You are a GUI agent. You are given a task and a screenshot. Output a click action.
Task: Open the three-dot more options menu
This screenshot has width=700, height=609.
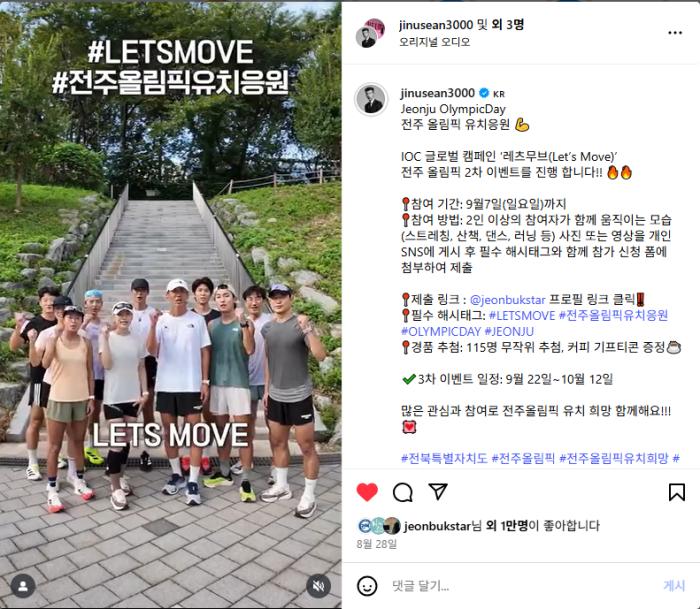click(675, 33)
